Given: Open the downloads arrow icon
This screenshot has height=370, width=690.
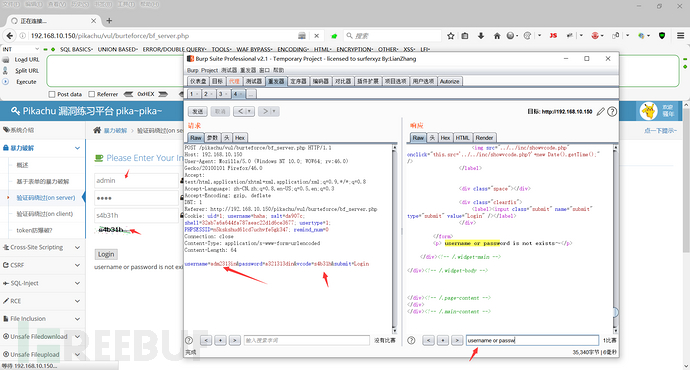Looking at the screenshot, I should coord(481,36).
